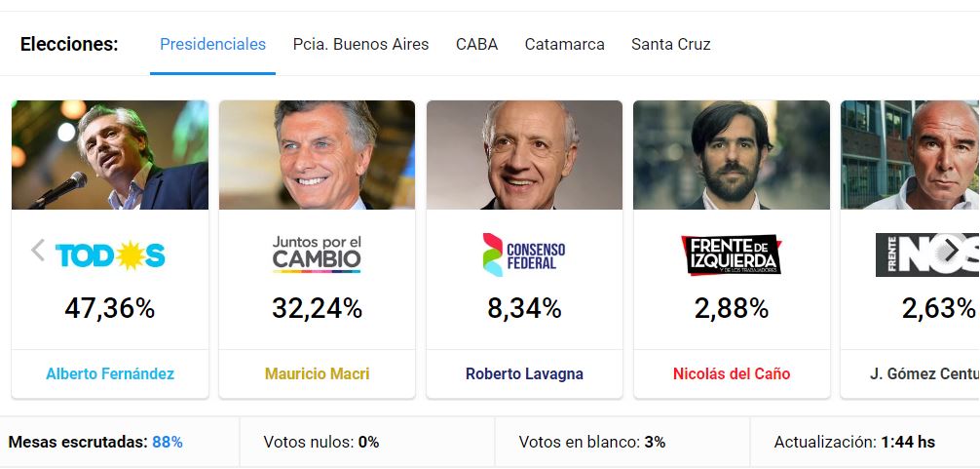Click the Consenso Federal logo
Viewport: 980px width, 469px height.
(x=524, y=254)
